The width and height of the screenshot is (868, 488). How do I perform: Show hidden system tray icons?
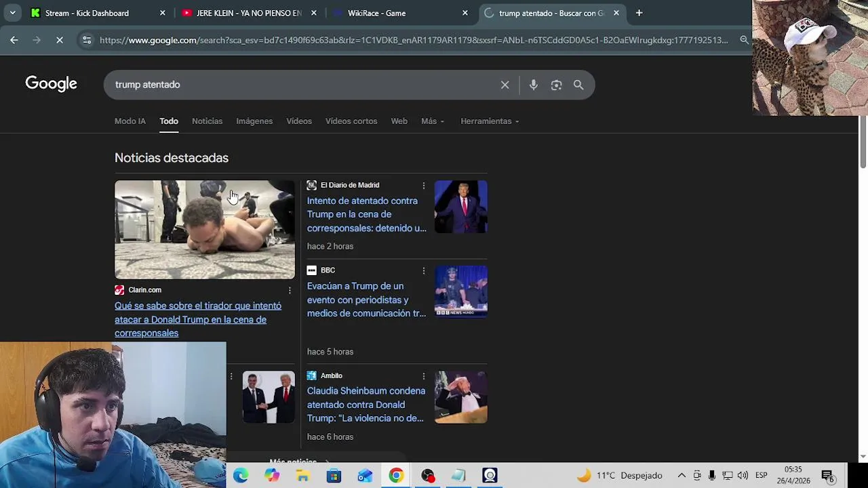[x=682, y=476]
